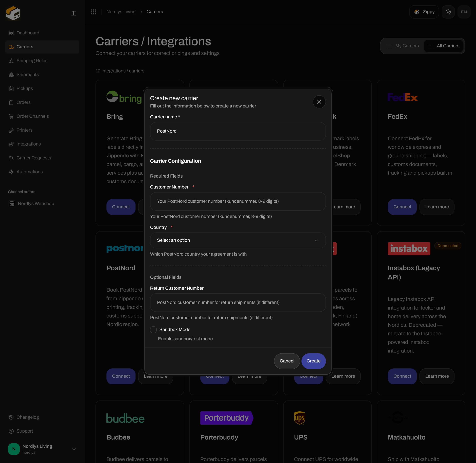Image resolution: width=476 pixels, height=463 pixels.
Task: Open the Support link
Action: 42,431
